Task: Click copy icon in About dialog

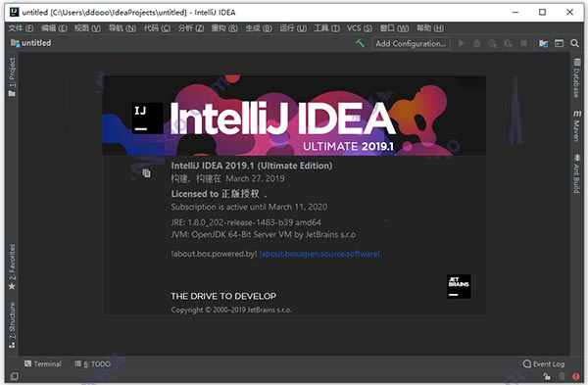Action: pos(146,173)
